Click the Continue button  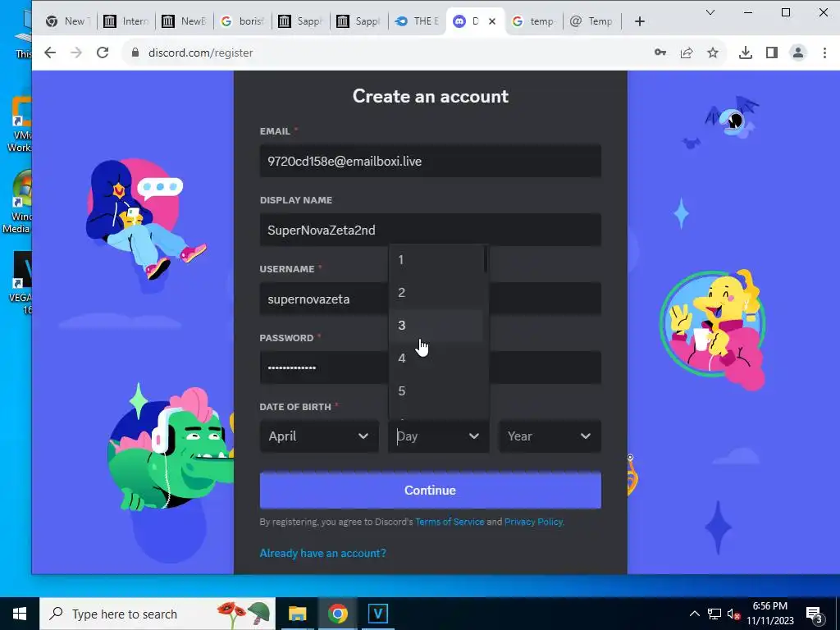[430, 491]
